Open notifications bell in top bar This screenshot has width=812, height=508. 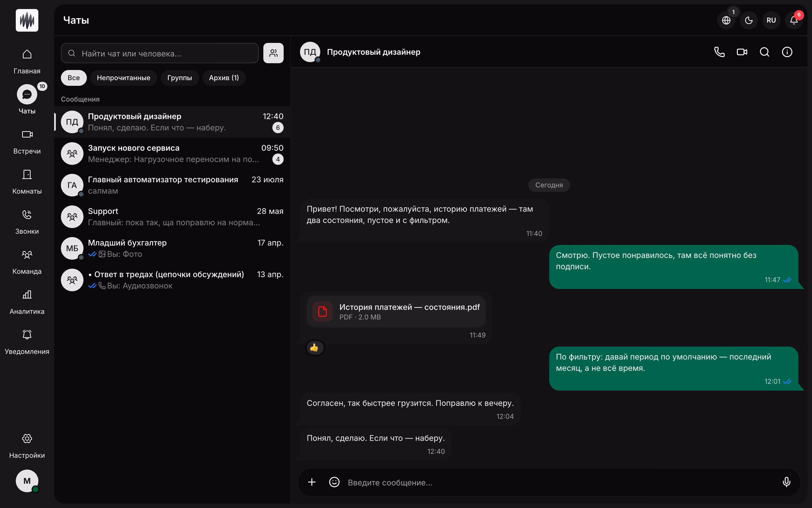pyautogui.click(x=794, y=20)
